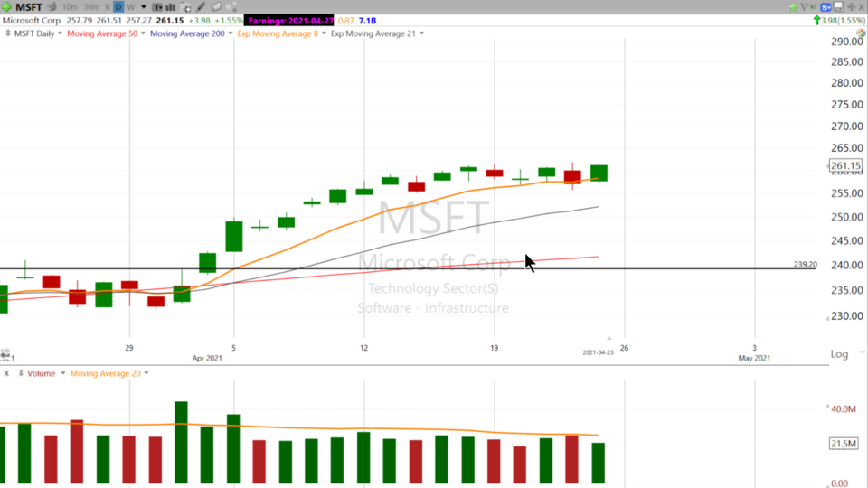Click the 21.5M volume value tag
Viewport: 868px width, 488px height.
click(x=843, y=443)
